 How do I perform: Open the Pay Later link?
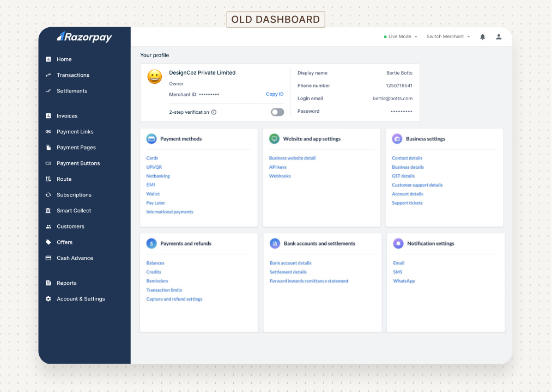[x=156, y=203]
